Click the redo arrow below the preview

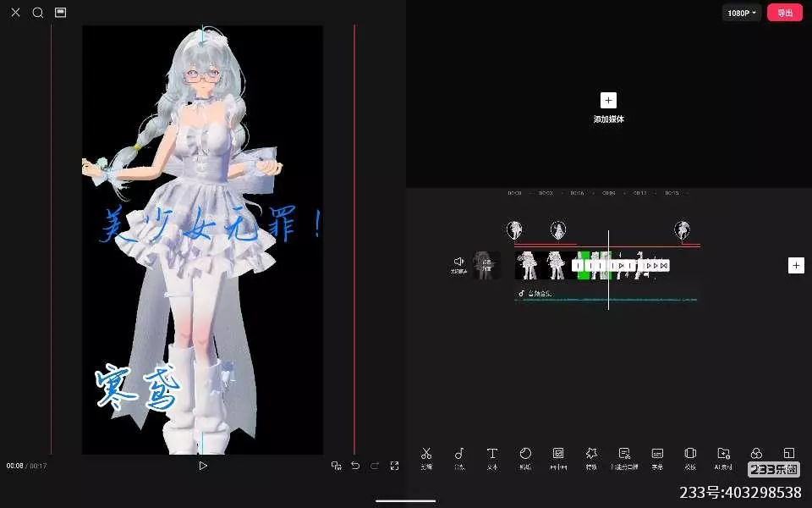pos(375,466)
